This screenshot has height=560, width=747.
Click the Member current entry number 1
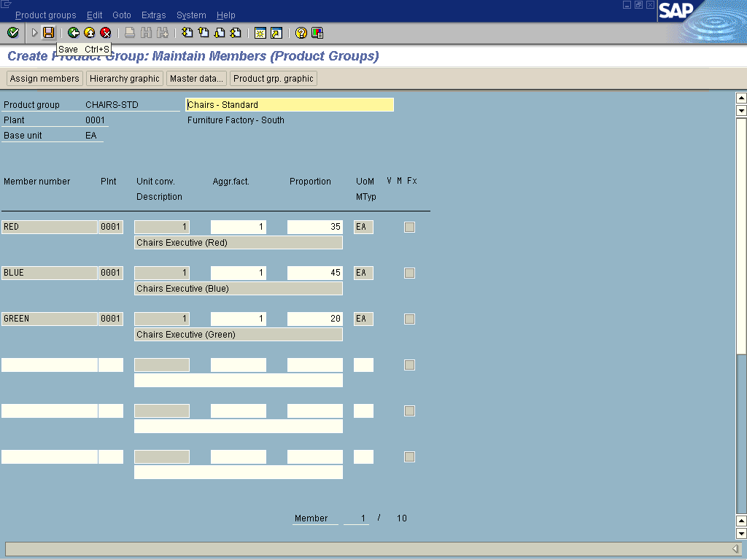[363, 518]
